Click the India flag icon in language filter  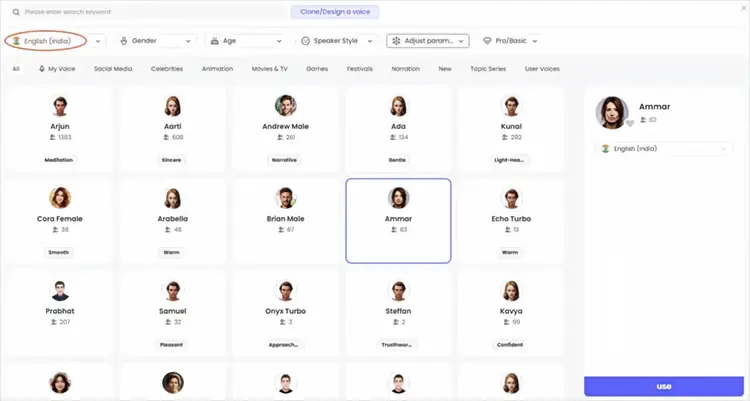[16, 41]
